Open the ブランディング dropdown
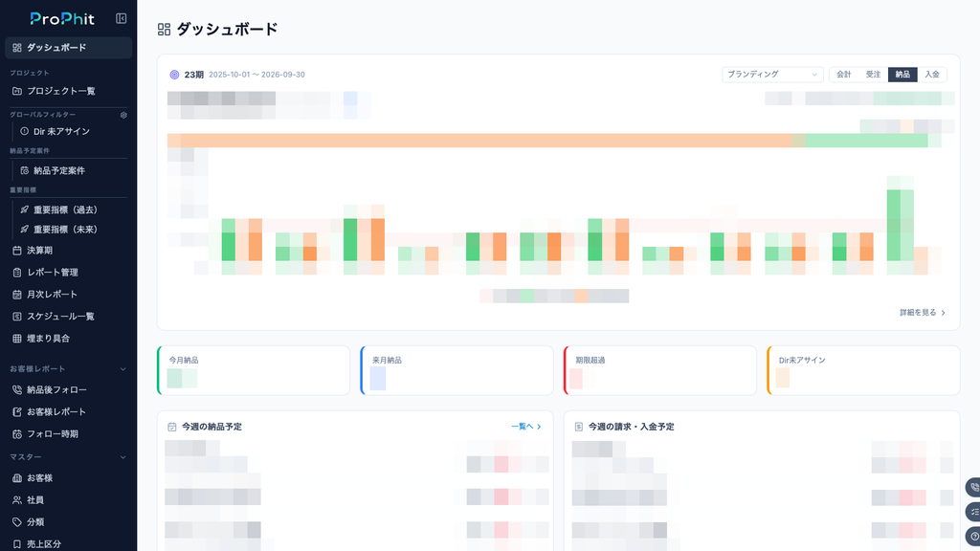 772,75
